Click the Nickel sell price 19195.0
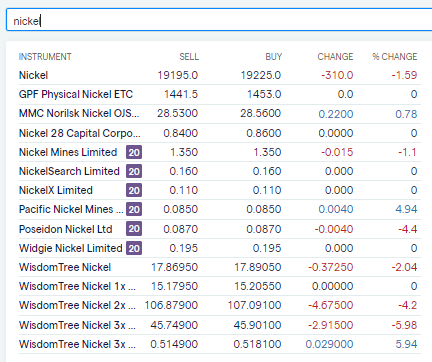The image size is (432, 362). point(178,75)
